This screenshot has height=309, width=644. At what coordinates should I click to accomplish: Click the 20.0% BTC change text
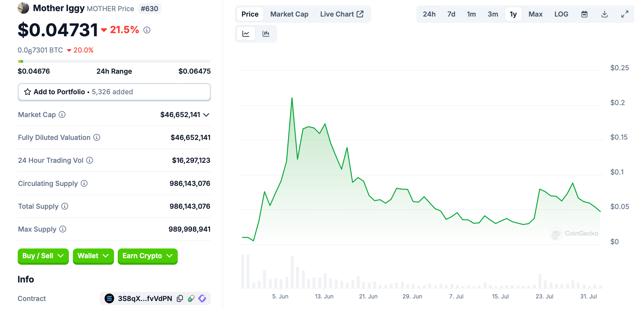click(x=83, y=50)
